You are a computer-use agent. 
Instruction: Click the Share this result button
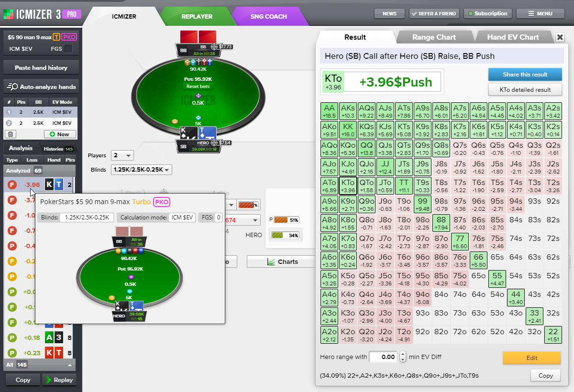coord(525,75)
